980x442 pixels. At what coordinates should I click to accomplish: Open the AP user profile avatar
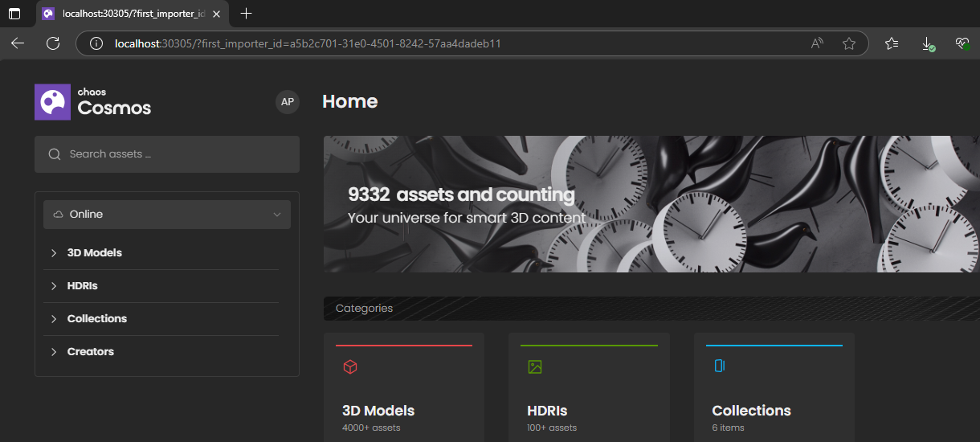(x=287, y=102)
